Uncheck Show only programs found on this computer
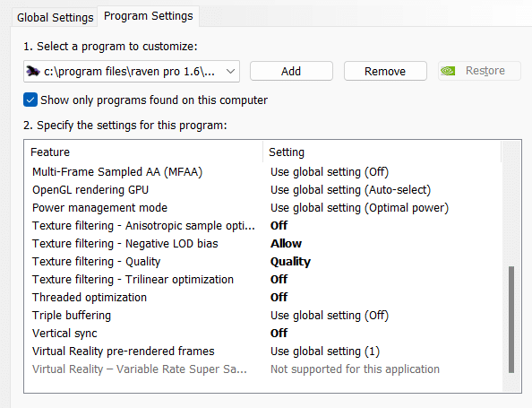The height and width of the screenshot is (408, 532). point(30,100)
